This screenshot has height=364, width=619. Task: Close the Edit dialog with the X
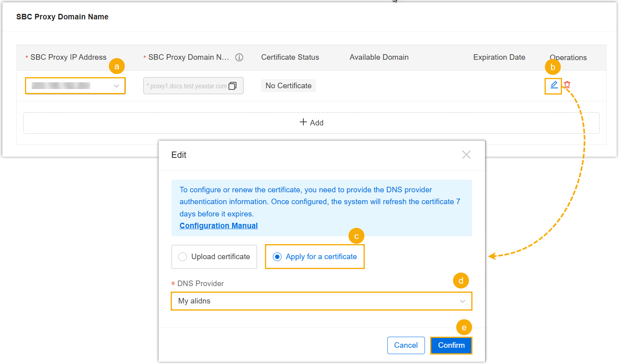tap(466, 155)
